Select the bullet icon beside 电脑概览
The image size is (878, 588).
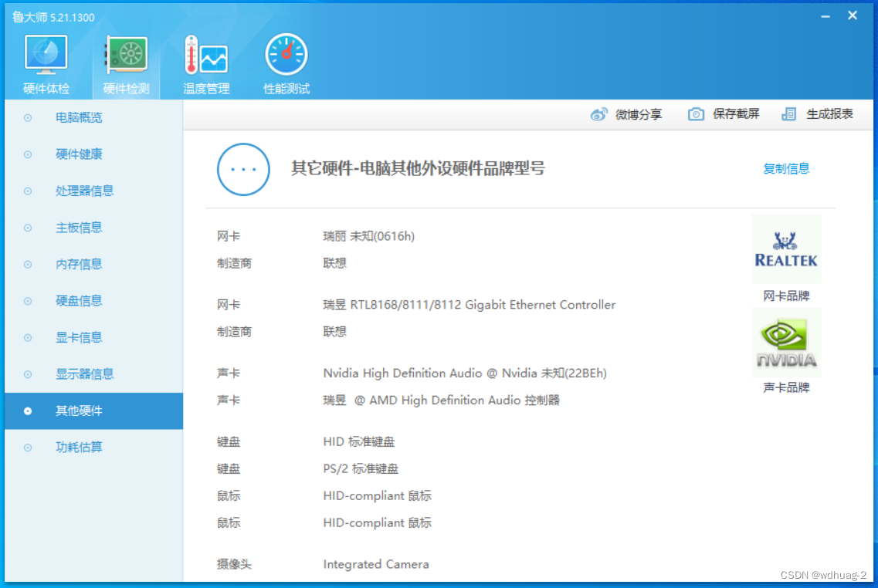(x=28, y=117)
